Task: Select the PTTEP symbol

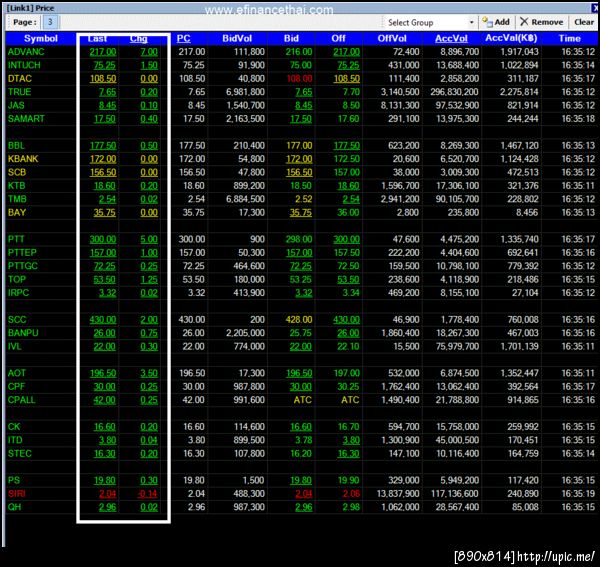Action: (x=22, y=253)
